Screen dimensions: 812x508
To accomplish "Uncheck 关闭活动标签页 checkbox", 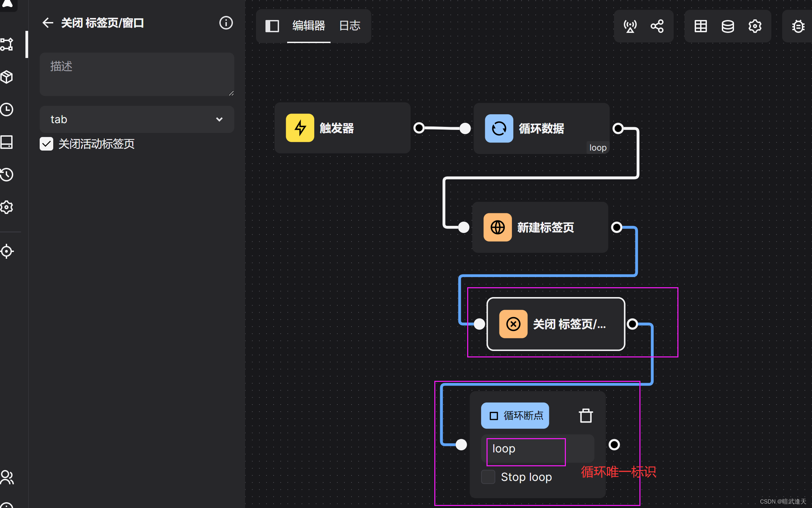I will click(x=46, y=144).
